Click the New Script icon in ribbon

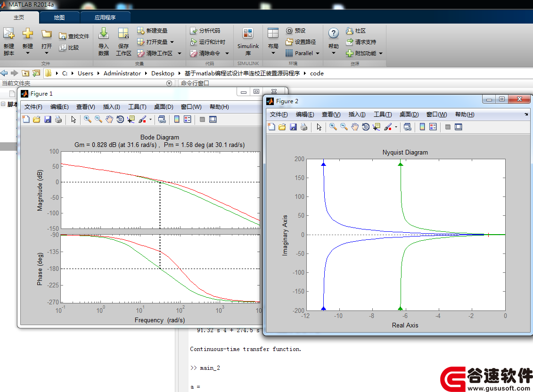(9, 33)
